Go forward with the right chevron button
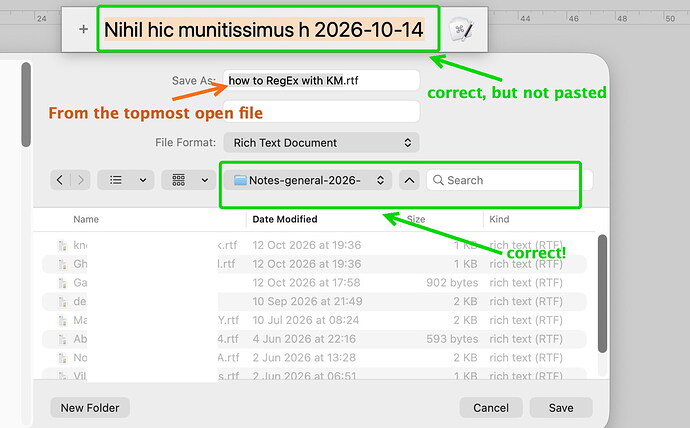 tap(81, 180)
